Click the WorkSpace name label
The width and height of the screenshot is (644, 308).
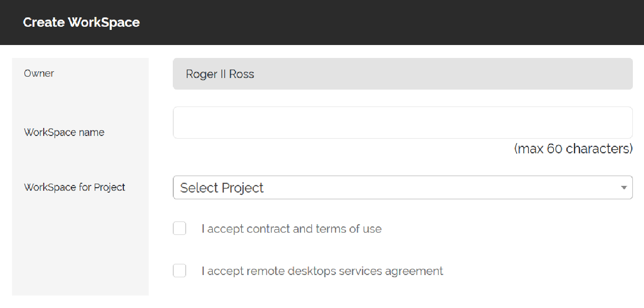click(x=64, y=132)
